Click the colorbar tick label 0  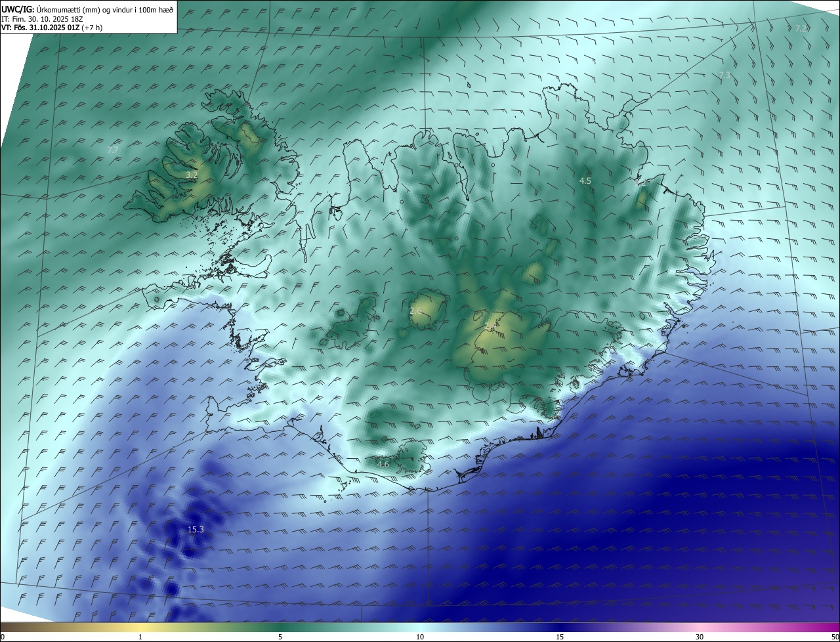coord(3,637)
